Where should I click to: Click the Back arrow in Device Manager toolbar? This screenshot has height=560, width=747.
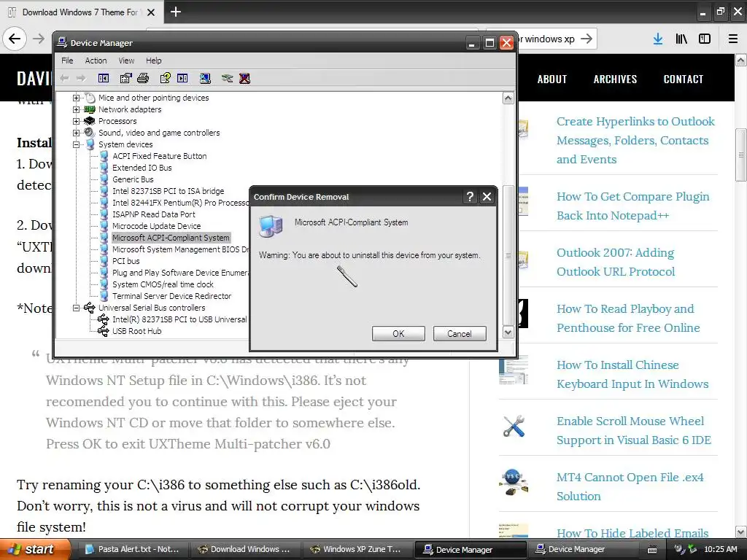click(x=64, y=79)
